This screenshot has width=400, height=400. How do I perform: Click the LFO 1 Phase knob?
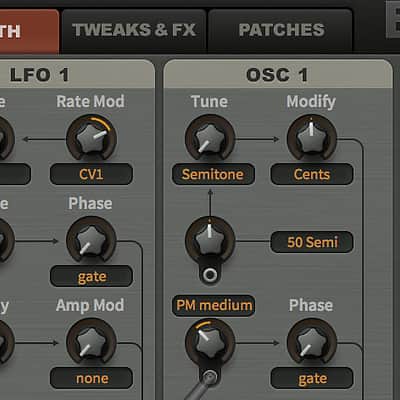click(91, 240)
